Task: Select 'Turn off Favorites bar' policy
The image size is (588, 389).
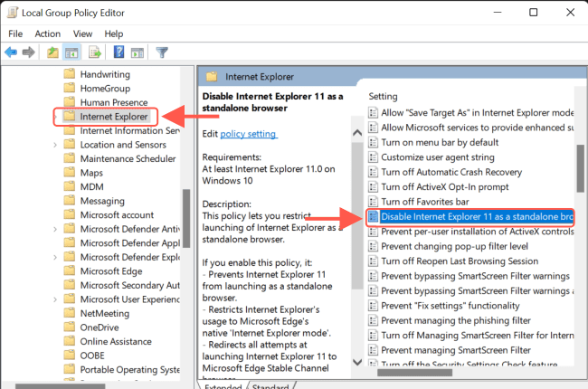Action: pyautogui.click(x=424, y=201)
